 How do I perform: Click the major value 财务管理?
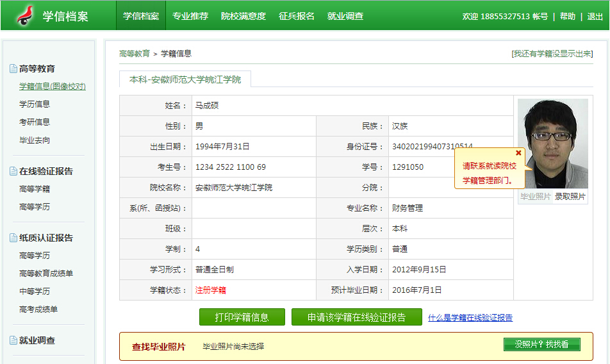pyautogui.click(x=408, y=208)
